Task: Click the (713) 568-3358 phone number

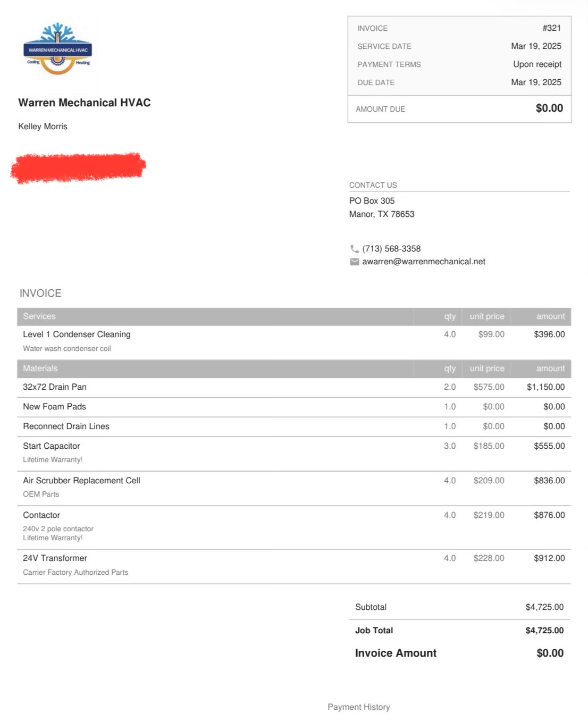Action: point(391,249)
